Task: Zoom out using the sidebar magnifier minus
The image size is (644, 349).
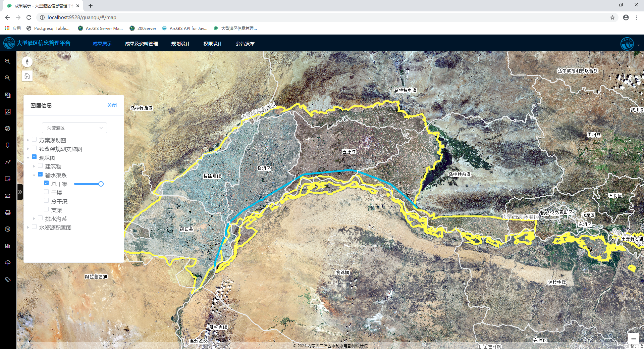Action: pyautogui.click(x=7, y=78)
